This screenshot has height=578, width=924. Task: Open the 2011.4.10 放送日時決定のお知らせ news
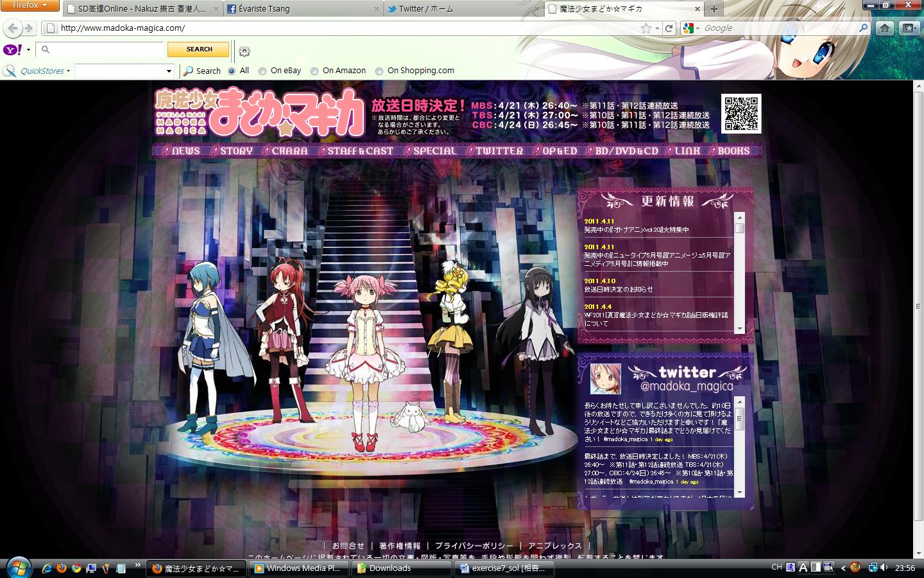coord(619,289)
